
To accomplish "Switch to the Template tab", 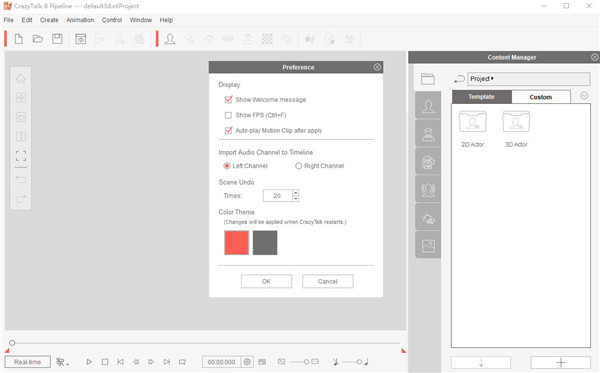I will 481,97.
